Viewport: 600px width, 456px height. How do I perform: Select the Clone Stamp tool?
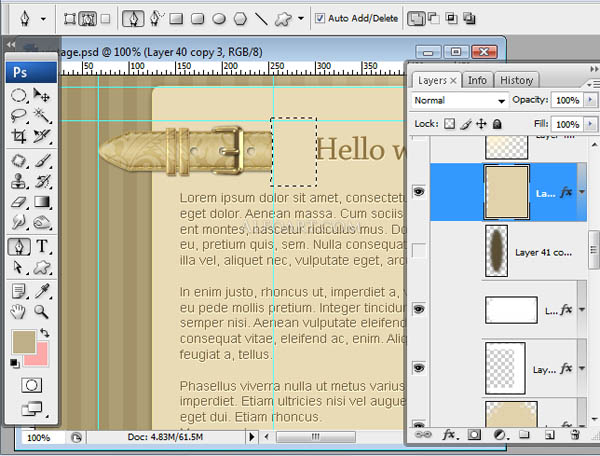tap(18, 181)
